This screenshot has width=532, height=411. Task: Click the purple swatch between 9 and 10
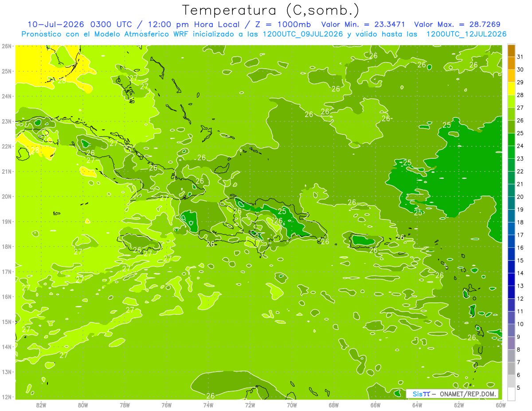pos(511,330)
